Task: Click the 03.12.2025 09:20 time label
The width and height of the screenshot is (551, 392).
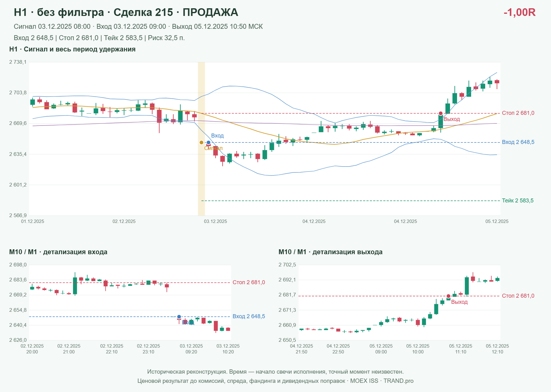Action: pos(191,349)
